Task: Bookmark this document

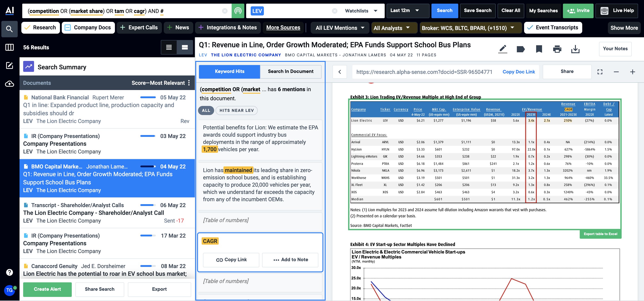Action: point(539,49)
